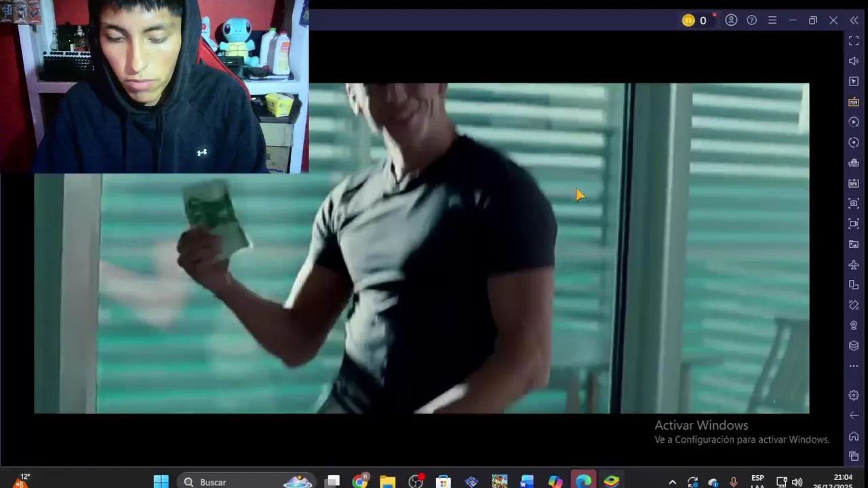Collapse the BlueStacks side toolbar
Viewport: 868px width, 488px height.
click(x=854, y=20)
